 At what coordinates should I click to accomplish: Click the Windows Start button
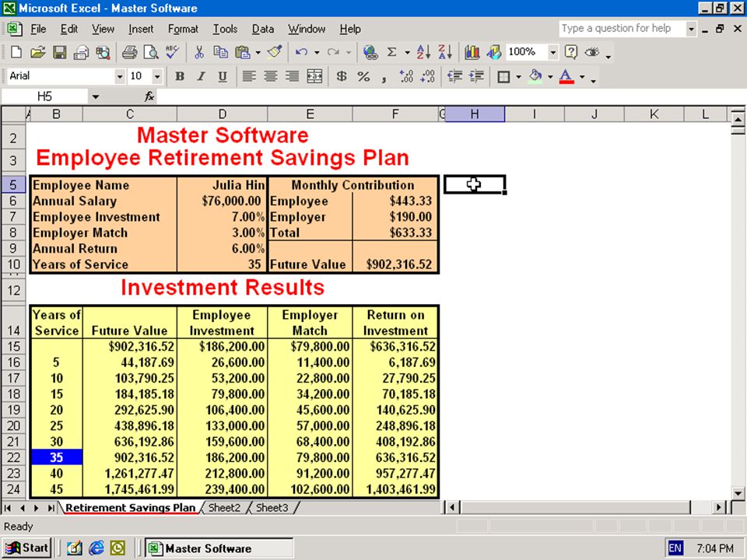point(27,548)
